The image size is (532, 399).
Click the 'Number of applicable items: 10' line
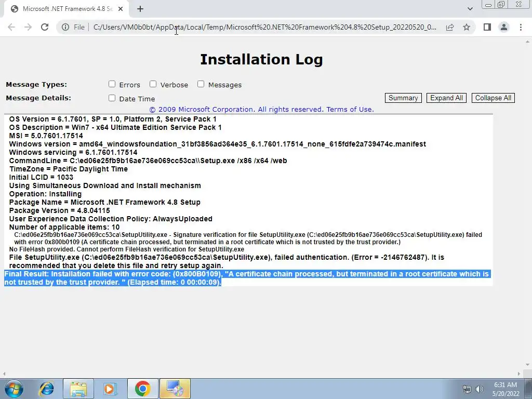(x=64, y=227)
